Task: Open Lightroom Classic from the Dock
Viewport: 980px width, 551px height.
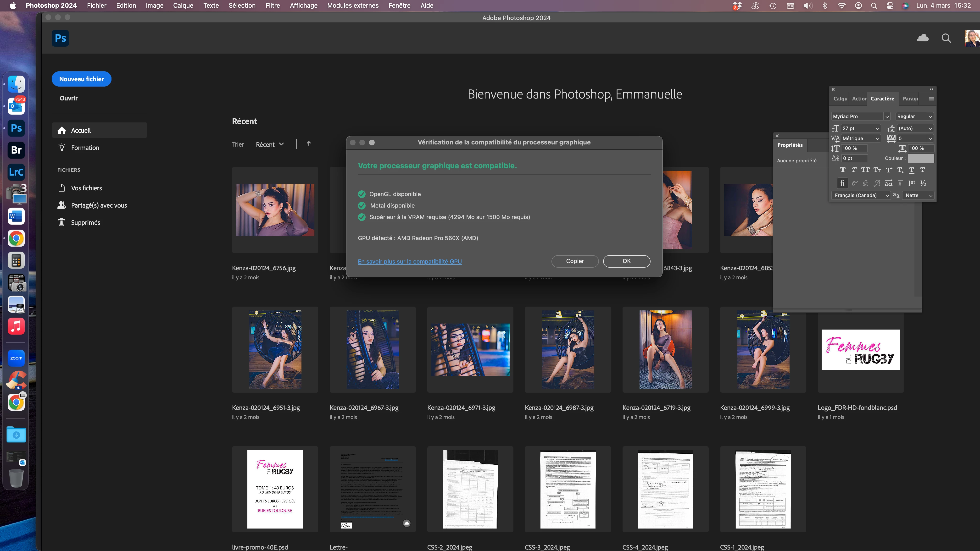Action: click(16, 172)
